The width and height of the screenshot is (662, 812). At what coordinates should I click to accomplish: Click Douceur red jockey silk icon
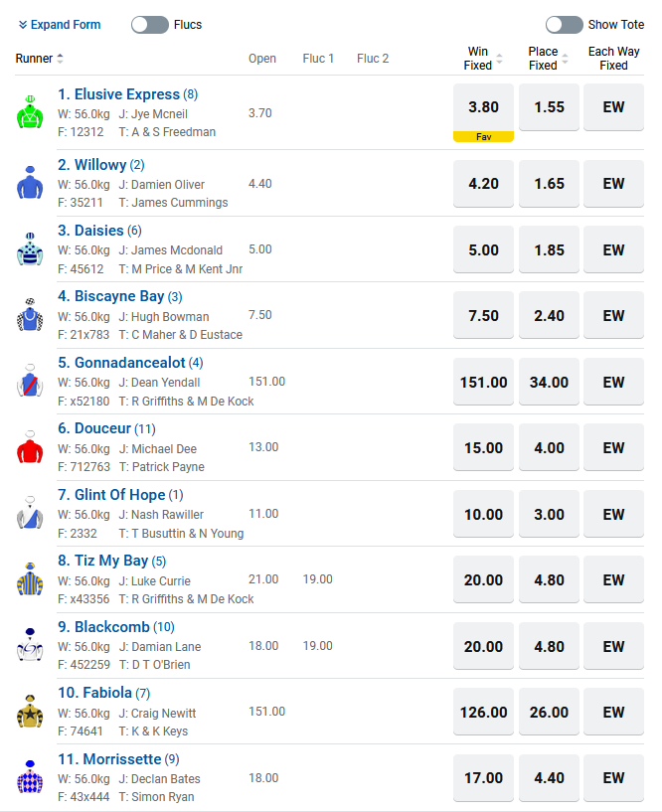pos(31,448)
